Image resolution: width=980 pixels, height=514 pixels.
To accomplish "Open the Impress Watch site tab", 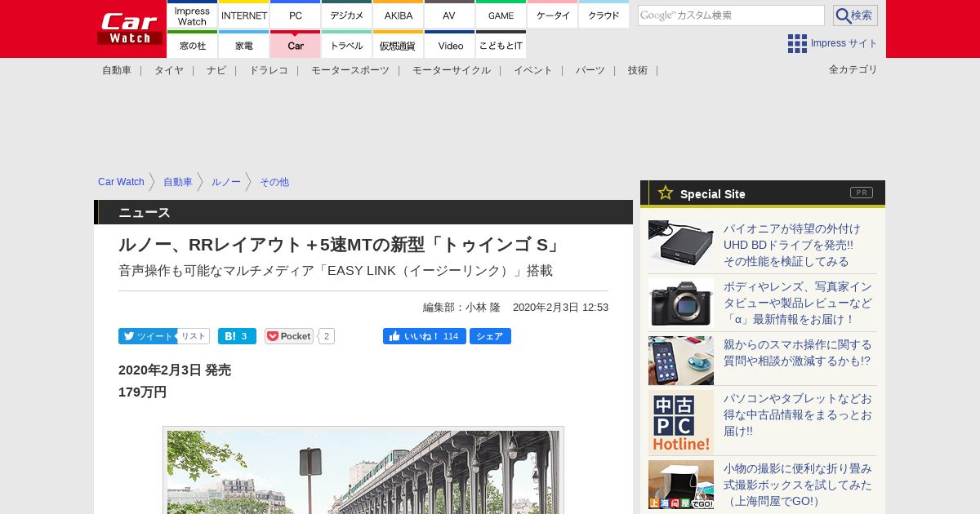I will coord(192,15).
